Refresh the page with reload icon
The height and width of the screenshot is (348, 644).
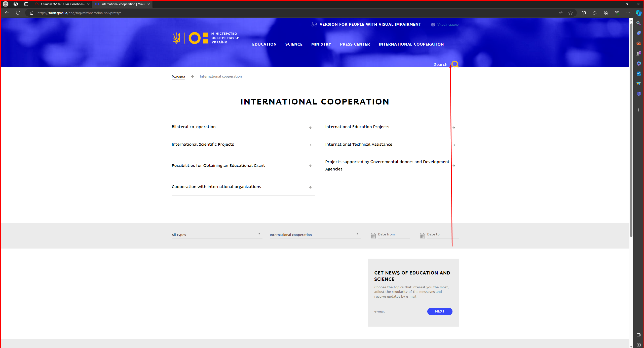coord(18,13)
